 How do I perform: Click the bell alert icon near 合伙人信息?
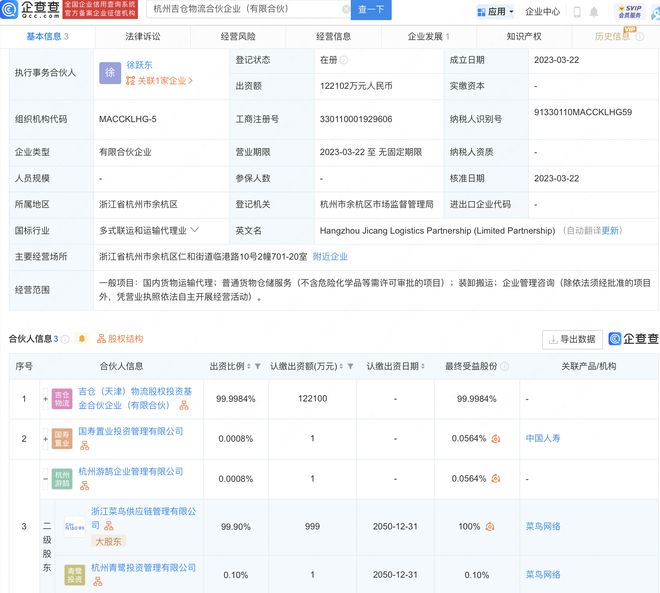point(82,338)
